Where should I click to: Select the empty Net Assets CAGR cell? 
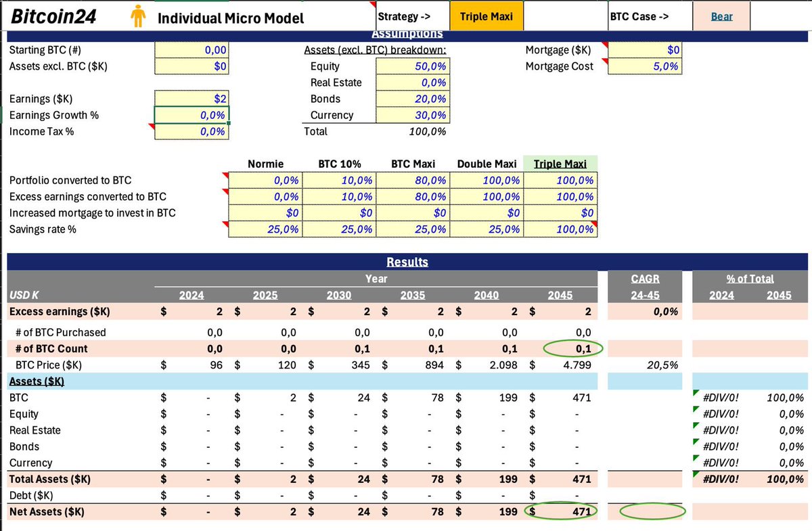[645, 511]
